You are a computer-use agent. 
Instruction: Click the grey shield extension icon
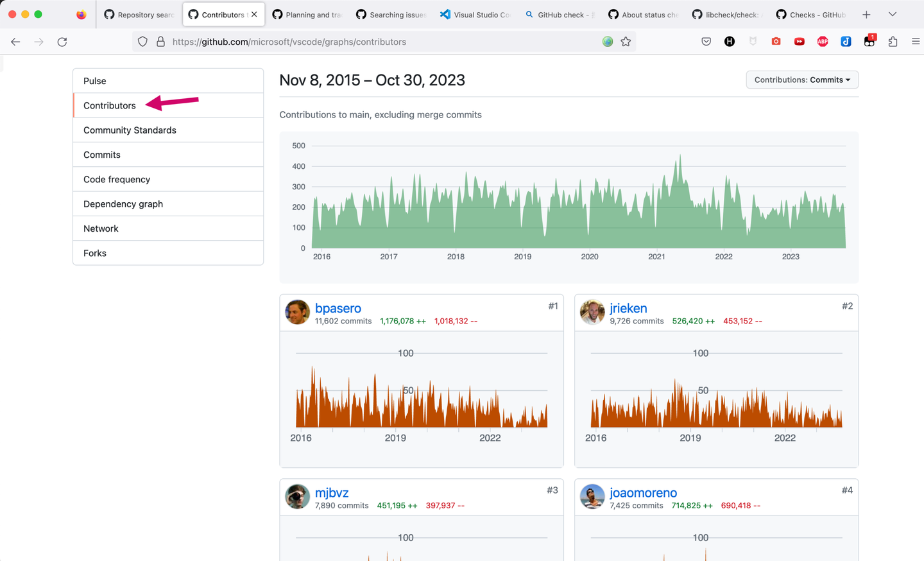click(753, 42)
